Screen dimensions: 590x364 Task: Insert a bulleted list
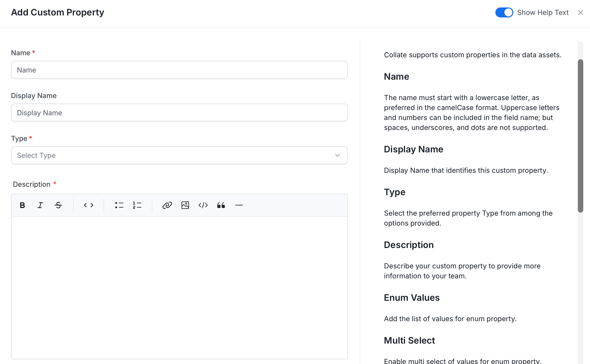119,205
